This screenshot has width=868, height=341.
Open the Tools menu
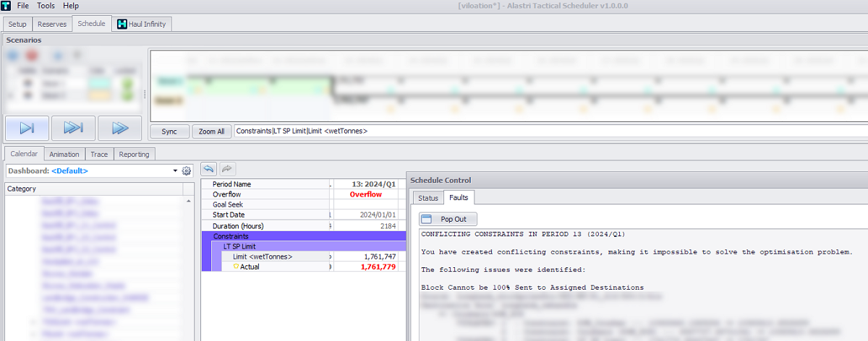[46, 5]
